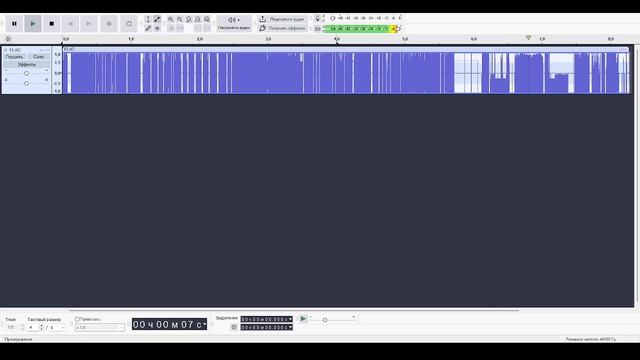Viewport: 640px width, 360px height.
Task: Click the speaker playback meter icon
Action: [318, 29]
